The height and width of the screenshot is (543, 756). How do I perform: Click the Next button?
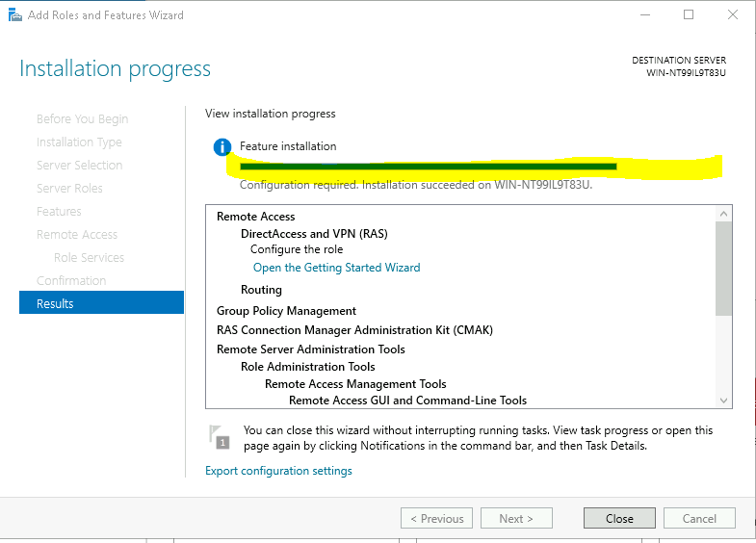[x=516, y=518]
